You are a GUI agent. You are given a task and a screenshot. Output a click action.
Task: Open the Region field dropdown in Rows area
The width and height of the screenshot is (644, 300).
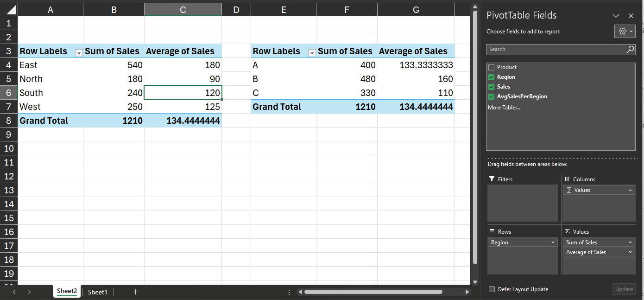[x=553, y=243]
